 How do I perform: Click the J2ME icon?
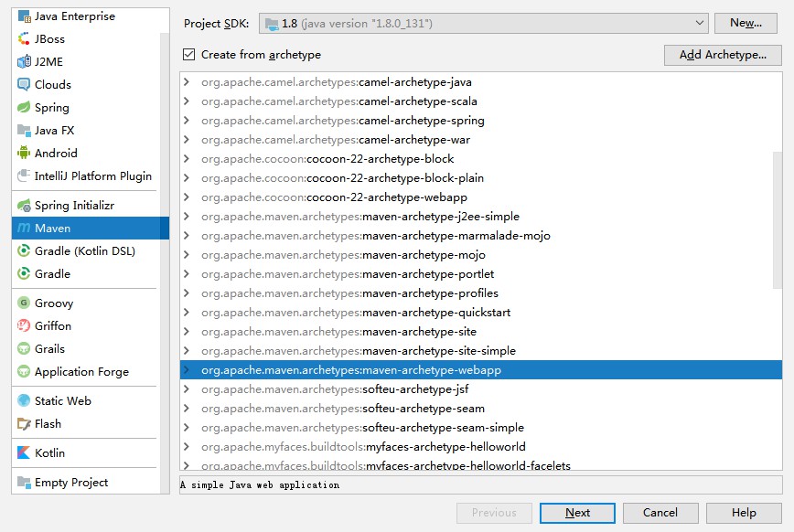(24, 62)
